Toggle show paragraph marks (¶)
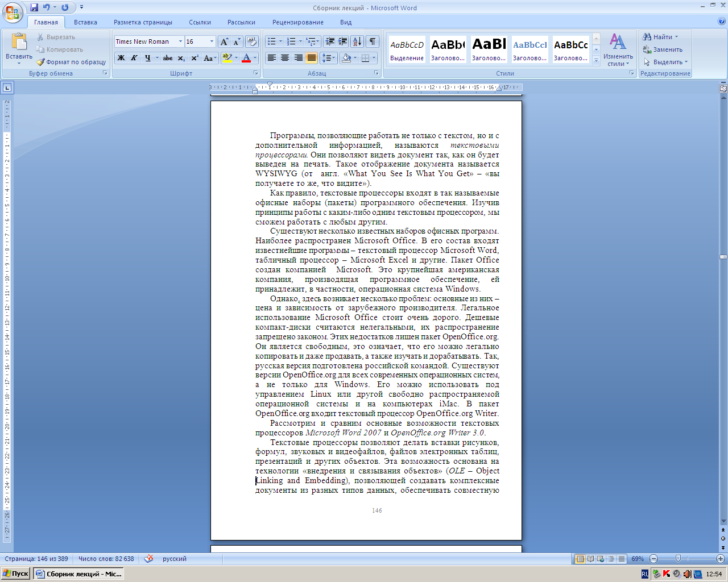 [x=373, y=41]
